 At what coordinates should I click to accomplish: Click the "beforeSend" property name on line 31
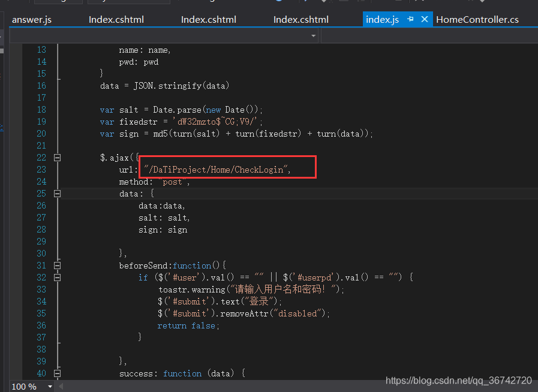pyautogui.click(x=143, y=266)
